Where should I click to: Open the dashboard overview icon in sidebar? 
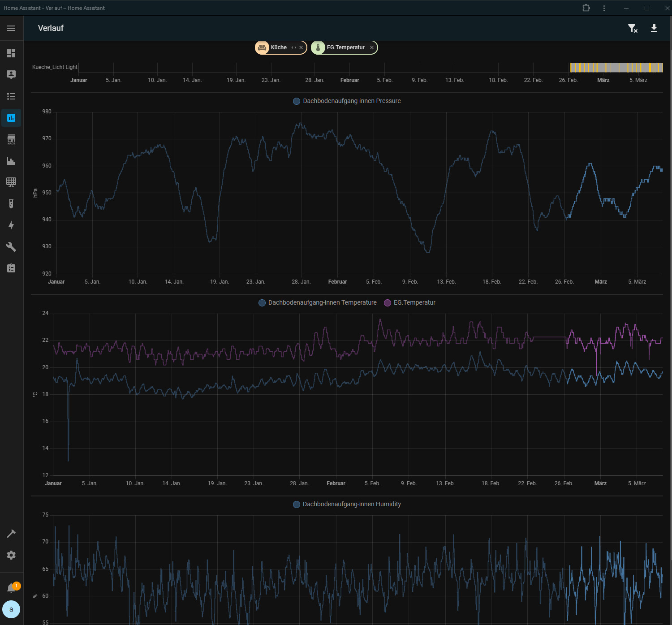tap(11, 53)
